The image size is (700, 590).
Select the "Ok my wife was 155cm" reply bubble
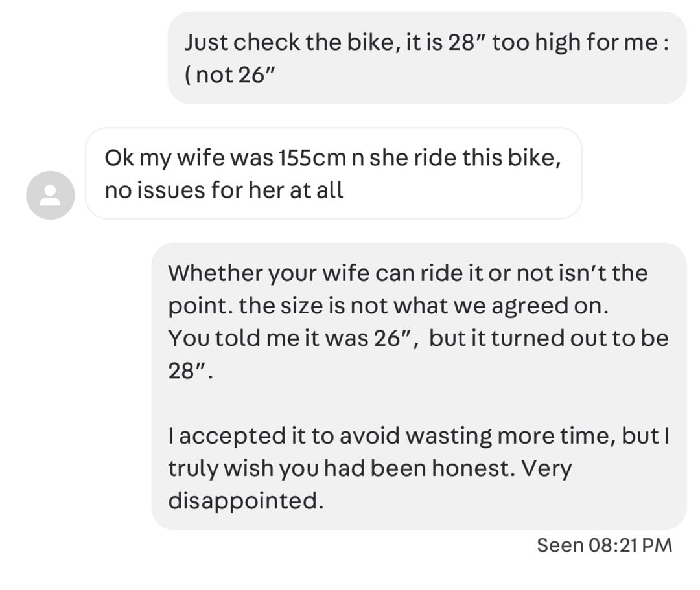pyautogui.click(x=334, y=174)
